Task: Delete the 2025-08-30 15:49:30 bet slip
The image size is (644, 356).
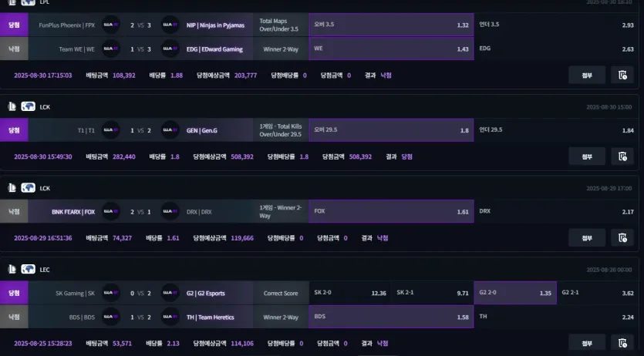Action: (622, 156)
